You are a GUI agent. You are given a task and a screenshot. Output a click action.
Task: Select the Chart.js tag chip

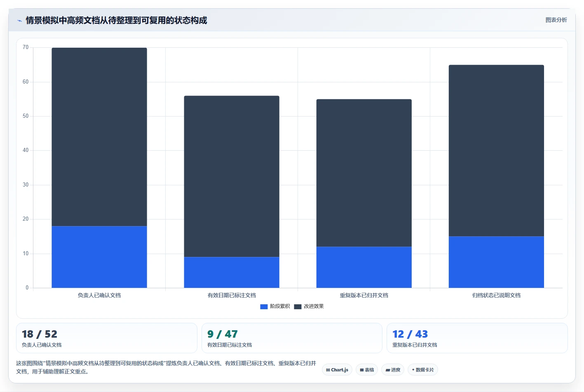pyautogui.click(x=337, y=370)
